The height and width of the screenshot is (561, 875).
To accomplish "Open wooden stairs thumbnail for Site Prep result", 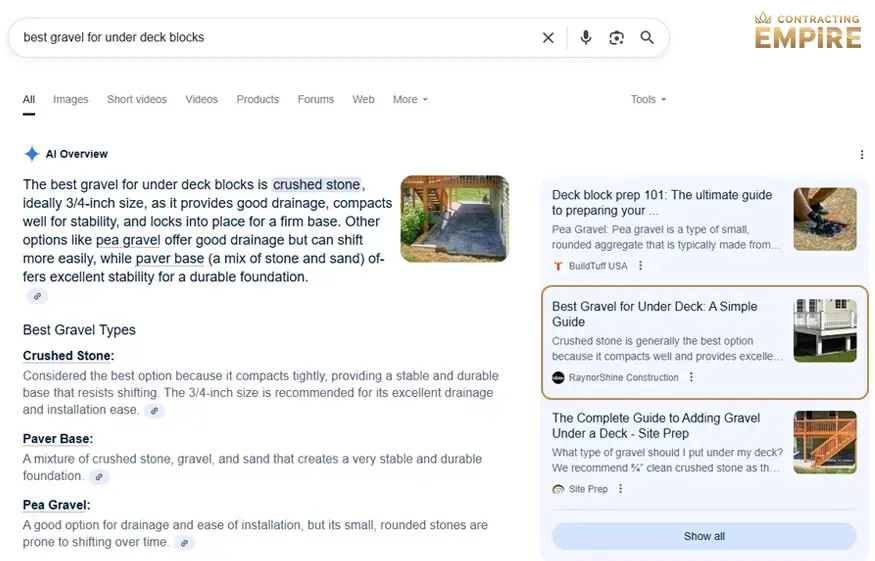I will (x=825, y=442).
